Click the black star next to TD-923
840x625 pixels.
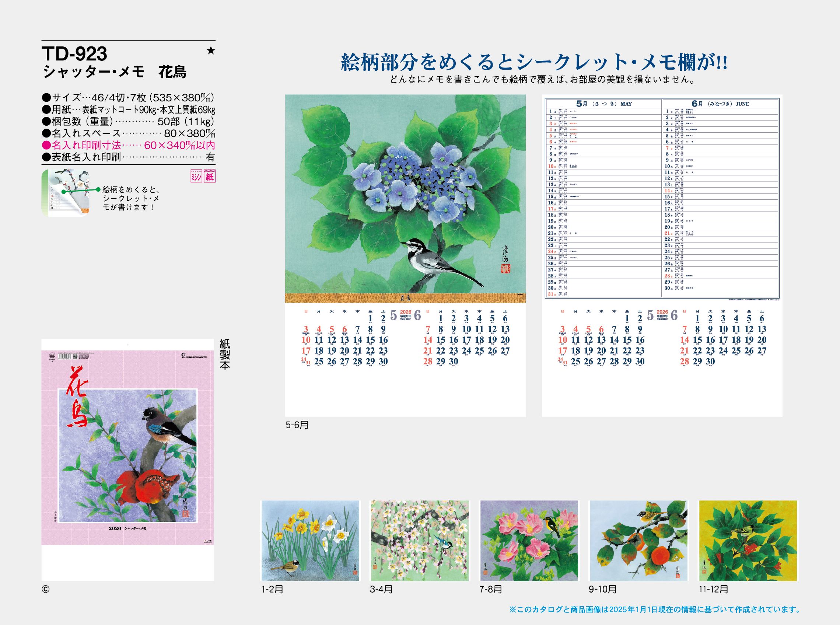[211, 50]
